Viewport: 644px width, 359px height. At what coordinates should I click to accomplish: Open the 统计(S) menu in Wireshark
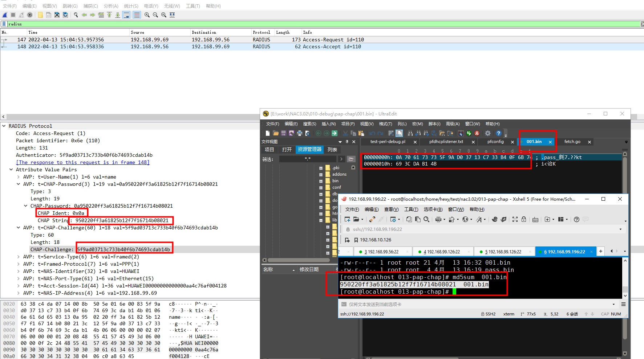pyautogui.click(x=131, y=6)
